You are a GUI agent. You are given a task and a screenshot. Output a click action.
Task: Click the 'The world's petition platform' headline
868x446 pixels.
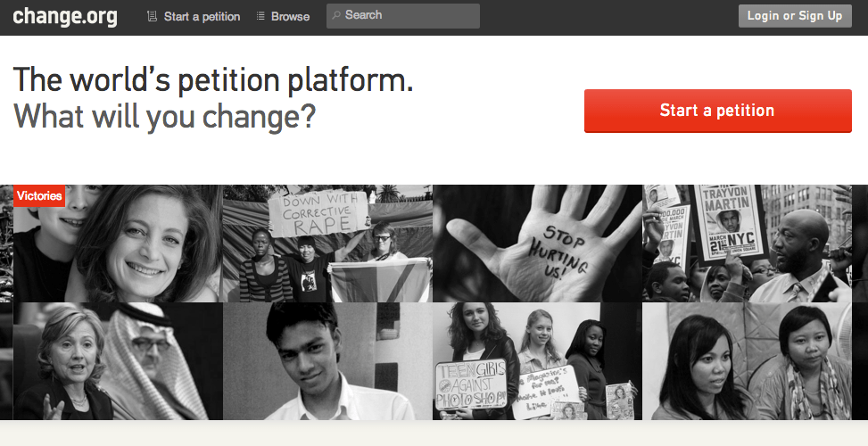point(213,80)
